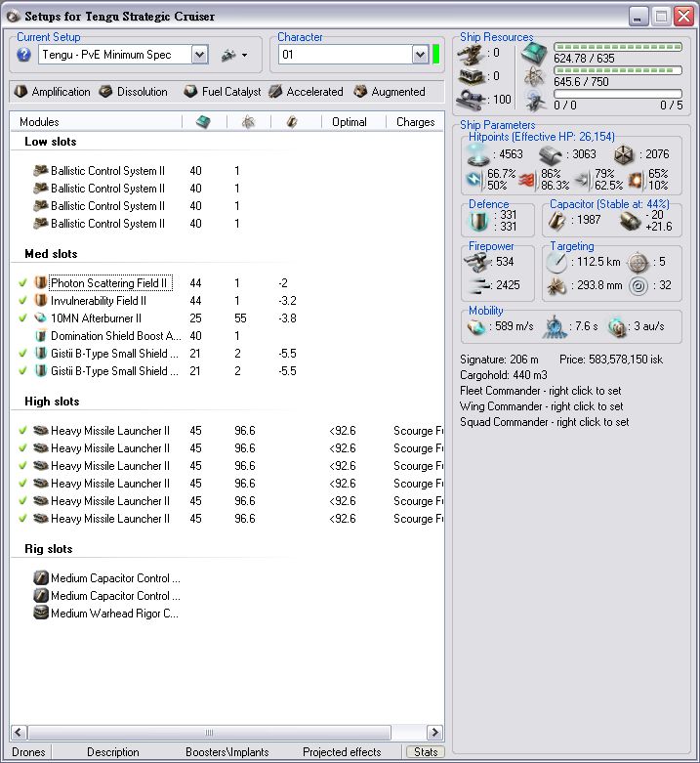Screen dimensions: 700x763
Task: Select the Accelerated subsystem icon
Action: [x=275, y=92]
